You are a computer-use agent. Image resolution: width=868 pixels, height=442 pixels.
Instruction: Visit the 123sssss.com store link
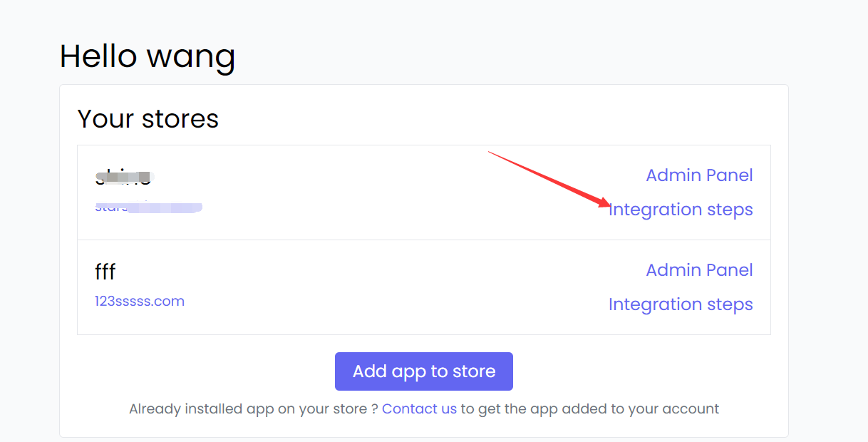[x=140, y=301]
